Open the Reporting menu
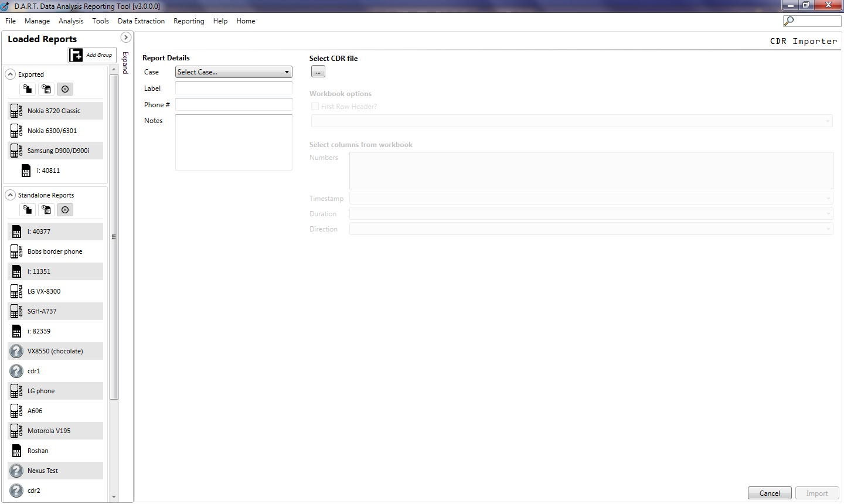This screenshot has width=844, height=504. 189,21
